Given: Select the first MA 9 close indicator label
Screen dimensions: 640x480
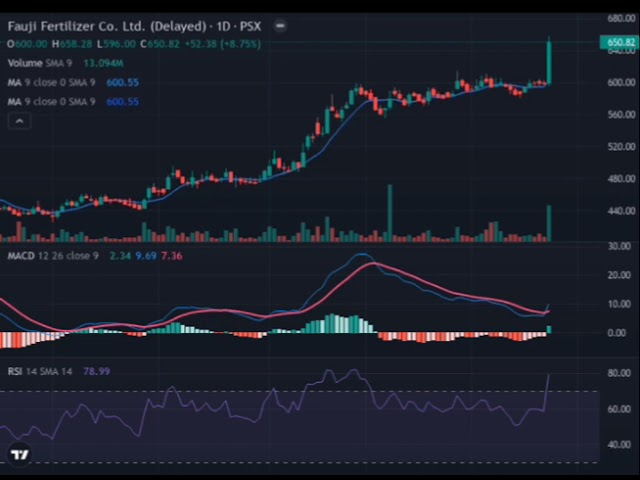Looking at the screenshot, I should (x=51, y=82).
